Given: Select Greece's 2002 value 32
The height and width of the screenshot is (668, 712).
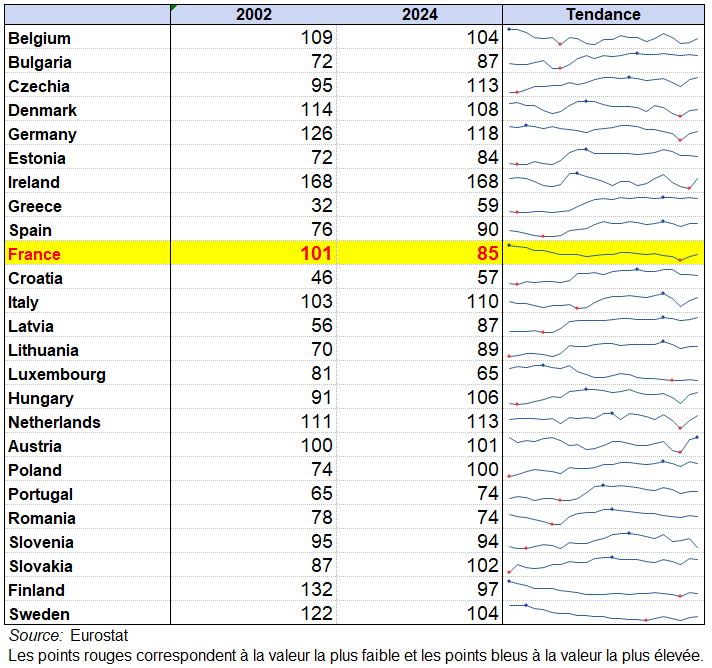Looking at the screenshot, I should pyautogui.click(x=322, y=205).
